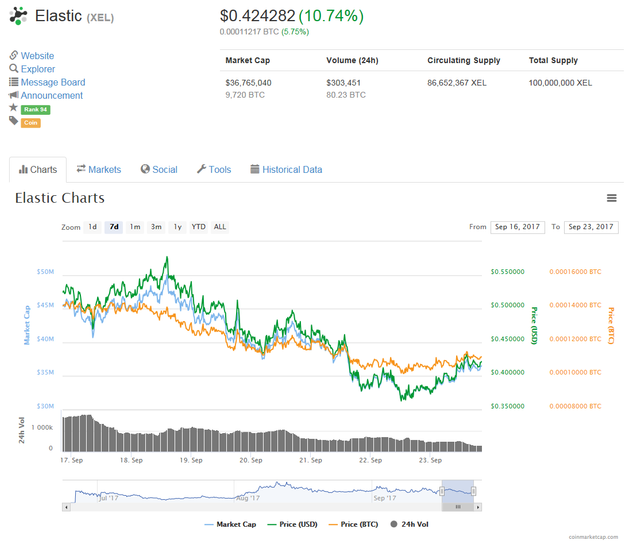
Task: Click the price $0.424282 text
Action: pos(257,16)
